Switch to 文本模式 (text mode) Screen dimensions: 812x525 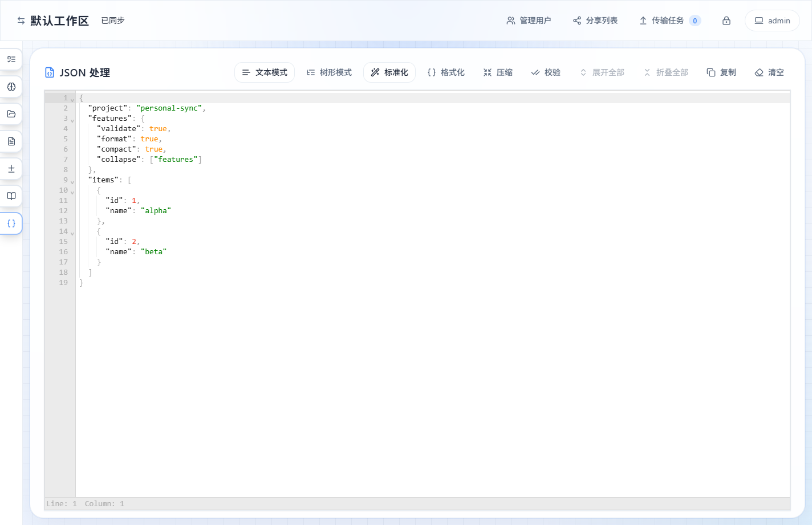tap(265, 72)
